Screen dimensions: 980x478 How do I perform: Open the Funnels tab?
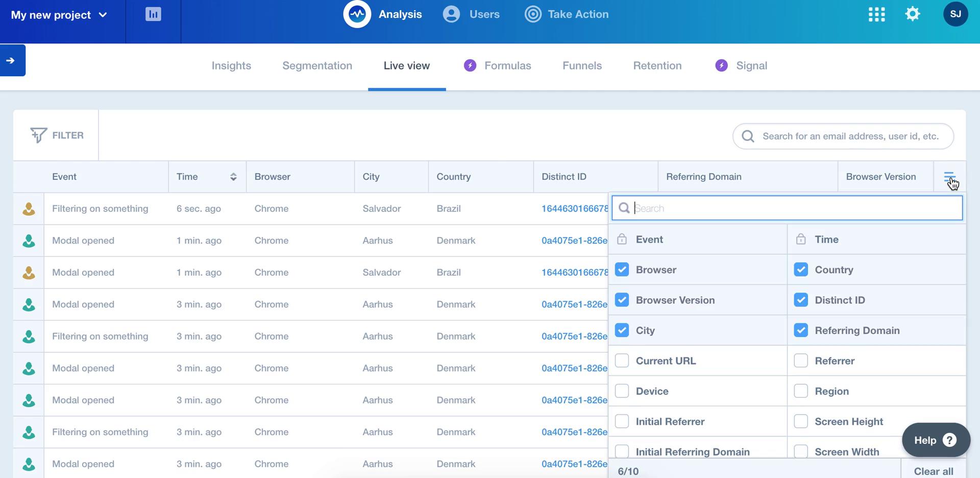click(x=582, y=65)
